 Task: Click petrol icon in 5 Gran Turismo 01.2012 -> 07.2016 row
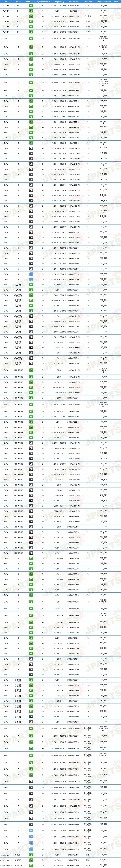[x=31, y=311]
